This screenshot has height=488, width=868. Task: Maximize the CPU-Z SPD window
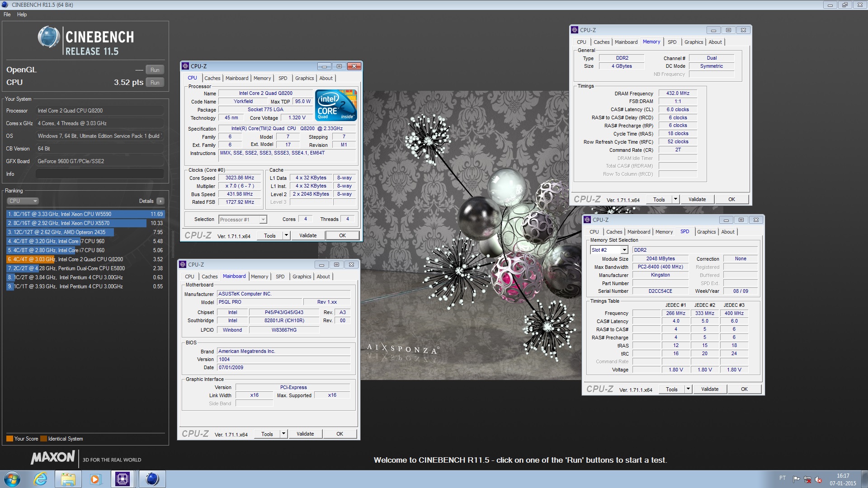[741, 220]
